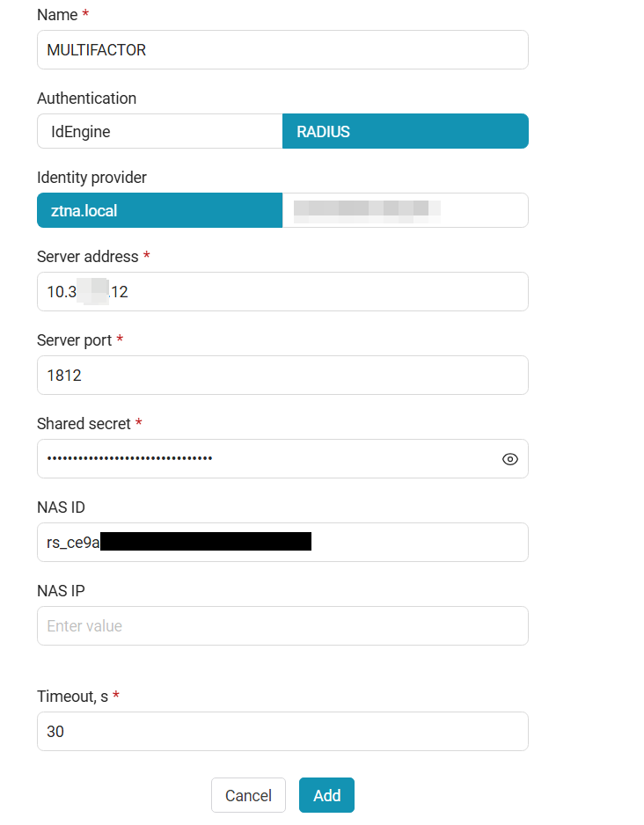This screenshot has height=825, width=644.
Task: Focus the Shared secret password field
Action: coord(264,459)
